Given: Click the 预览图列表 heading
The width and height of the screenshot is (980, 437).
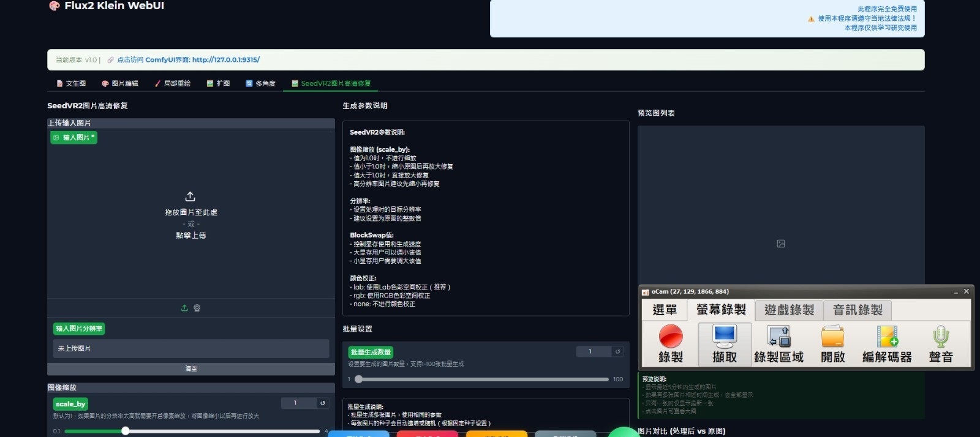Looking at the screenshot, I should click(x=656, y=113).
